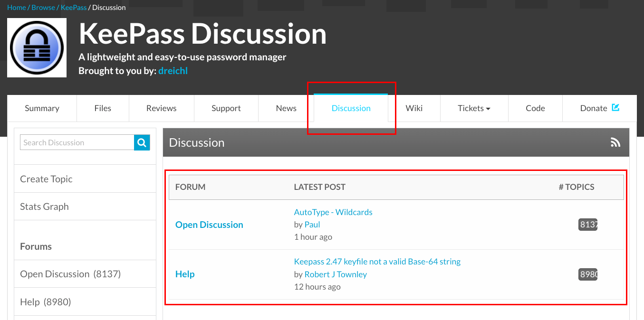644x320 pixels.
Task: Open the AutoType - Wildcards post
Action: pyautogui.click(x=333, y=212)
